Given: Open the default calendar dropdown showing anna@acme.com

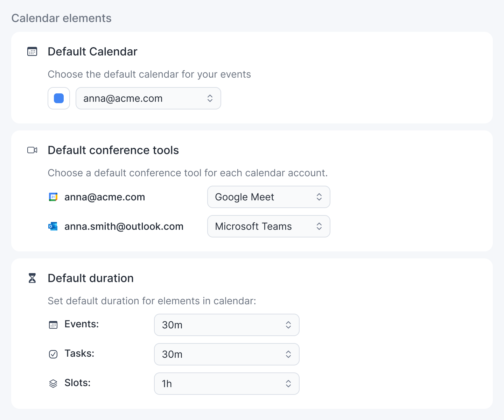Looking at the screenshot, I should [148, 98].
